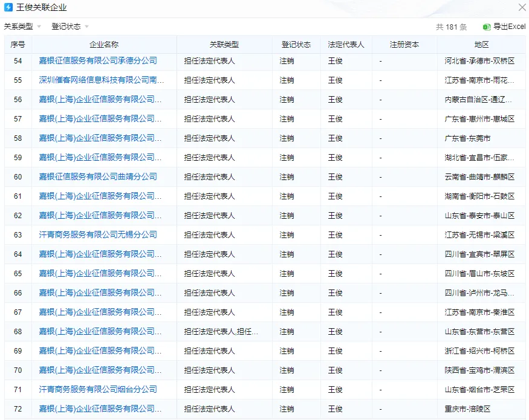Open the company link in row 69
The image size is (529, 420).
click(100, 351)
